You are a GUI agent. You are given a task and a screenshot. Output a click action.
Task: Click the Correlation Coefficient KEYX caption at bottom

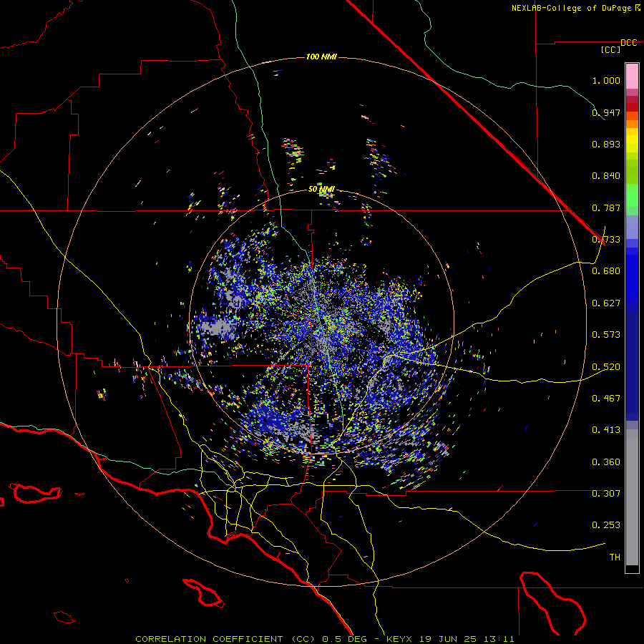click(325, 639)
